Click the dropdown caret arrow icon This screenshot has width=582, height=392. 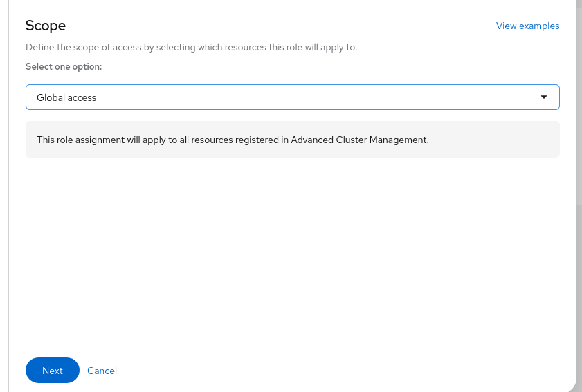click(544, 97)
